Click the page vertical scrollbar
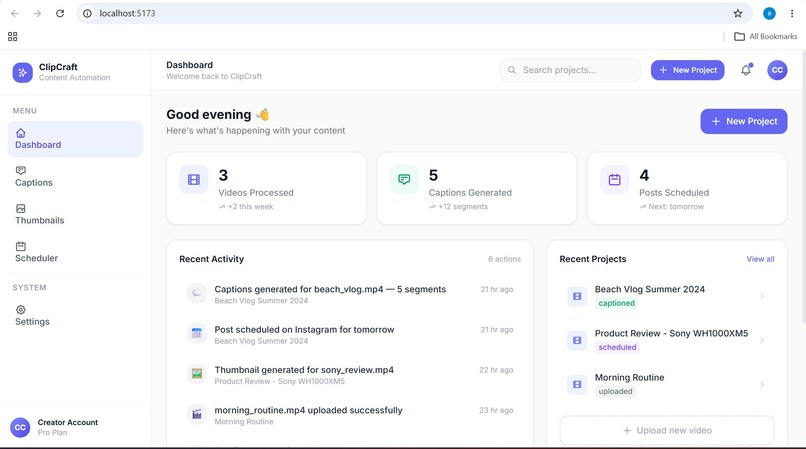 click(803, 187)
